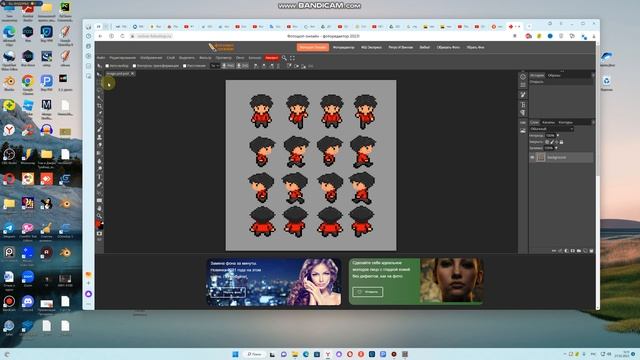
Task: Open the Character side panel icon
Action: 523,104
